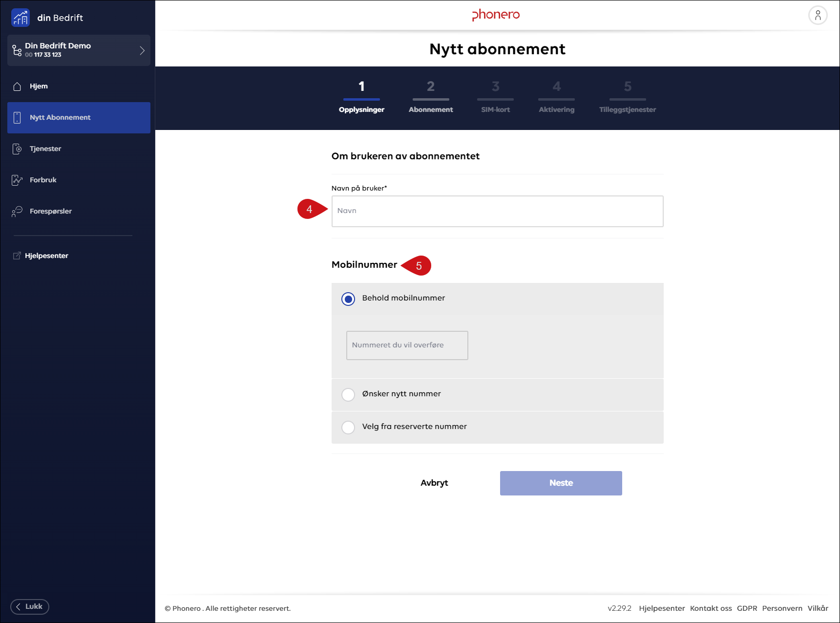Viewport: 840px width, 623px height.
Task: Click the Tjenester icon in sidebar
Action: tap(17, 149)
